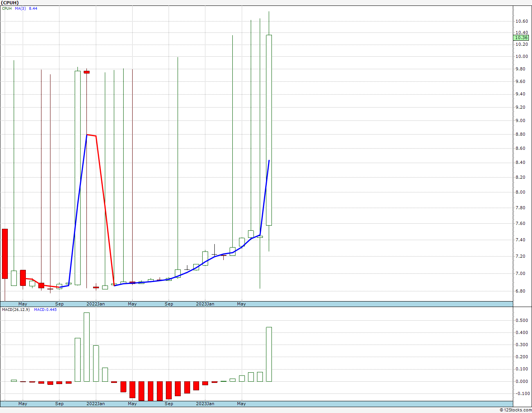Image resolution: width=532 pixels, height=413 pixels.
Task: Select the 8.44 moving average value
Action: tap(33, 8)
